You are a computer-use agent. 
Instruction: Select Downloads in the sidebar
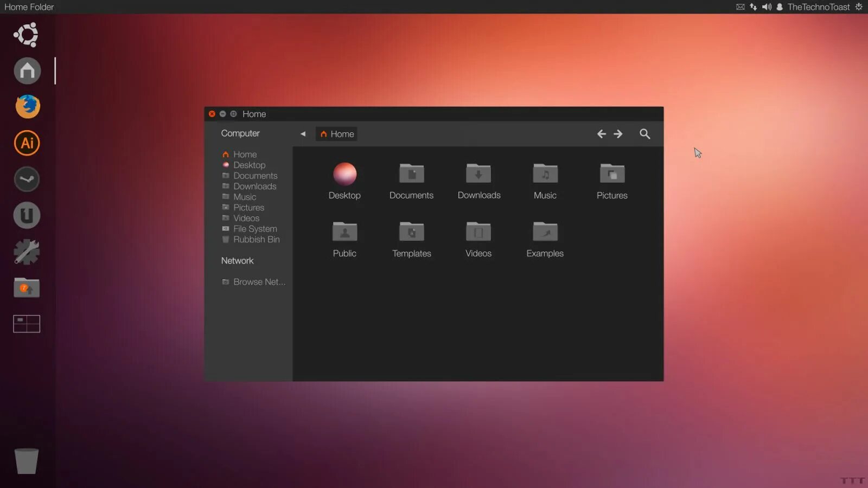[x=249, y=186]
